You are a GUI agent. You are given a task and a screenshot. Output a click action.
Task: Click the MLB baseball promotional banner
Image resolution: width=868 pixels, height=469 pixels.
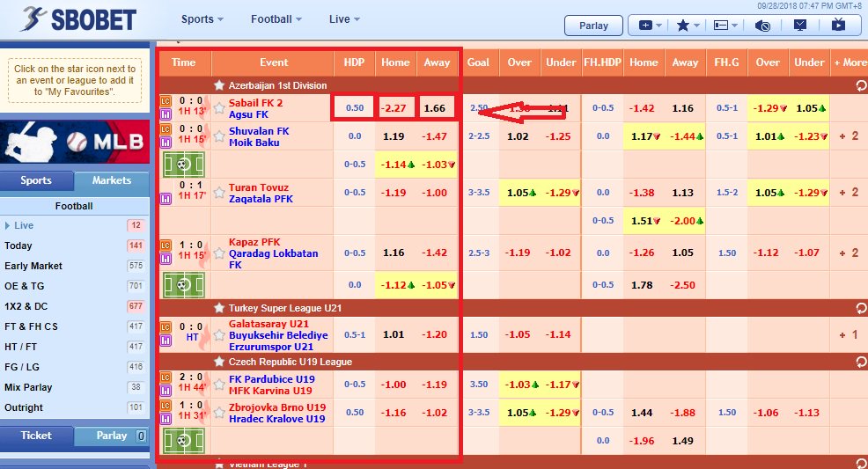[x=75, y=142]
